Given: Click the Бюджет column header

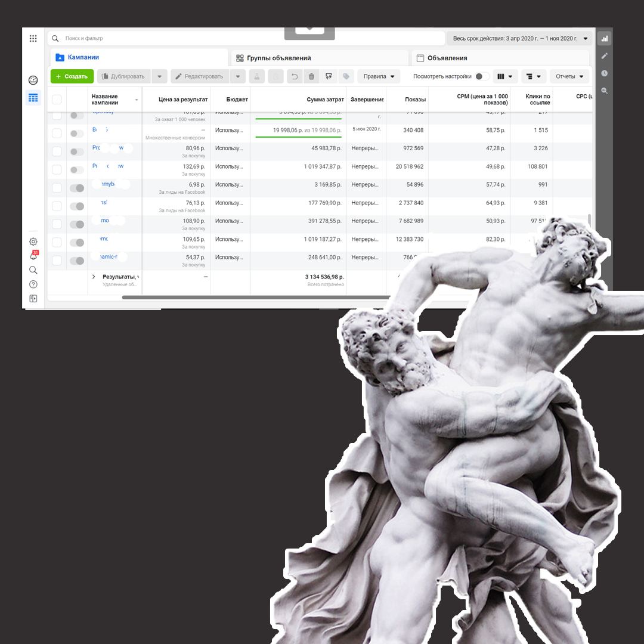Looking at the screenshot, I should pos(237,100).
